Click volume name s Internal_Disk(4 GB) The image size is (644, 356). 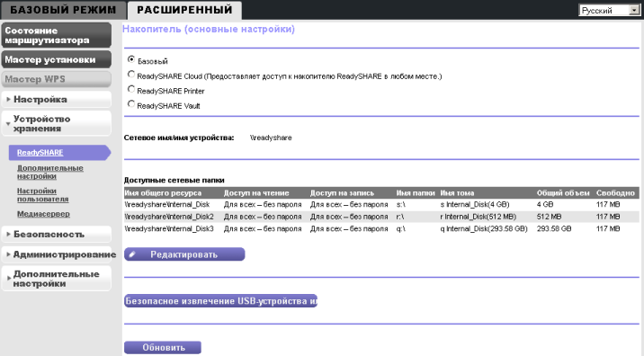[x=475, y=204]
